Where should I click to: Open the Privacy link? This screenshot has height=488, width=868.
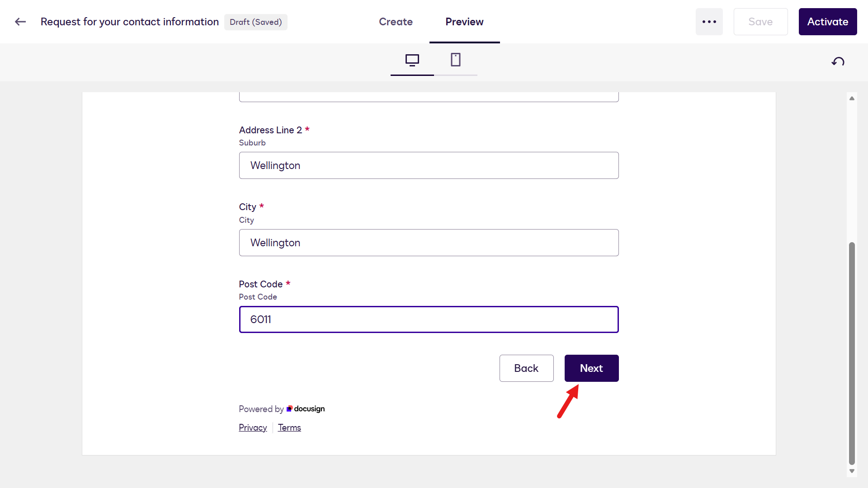coord(253,427)
